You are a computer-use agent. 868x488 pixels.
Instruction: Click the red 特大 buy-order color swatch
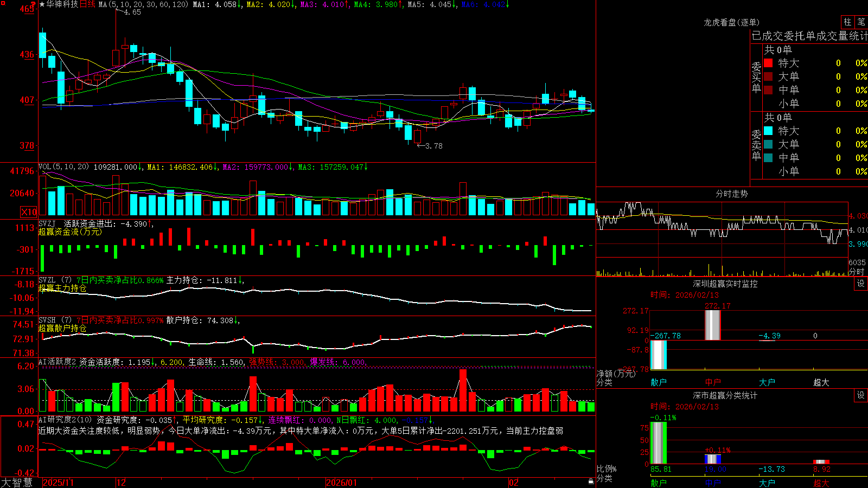768,63
